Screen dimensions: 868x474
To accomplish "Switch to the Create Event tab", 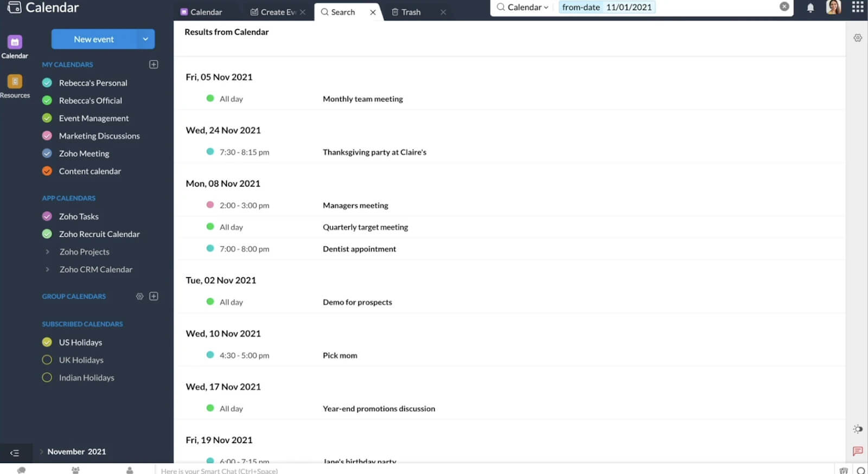I will click(x=273, y=12).
